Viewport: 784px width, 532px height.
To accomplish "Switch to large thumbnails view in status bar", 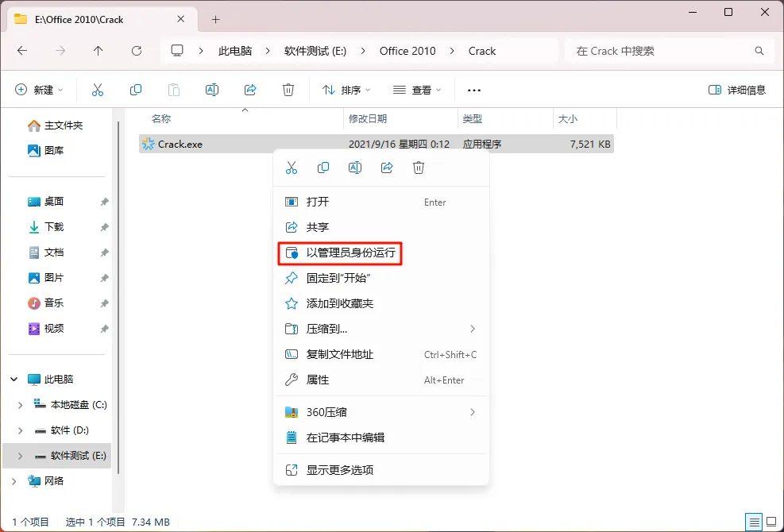I will (771, 522).
